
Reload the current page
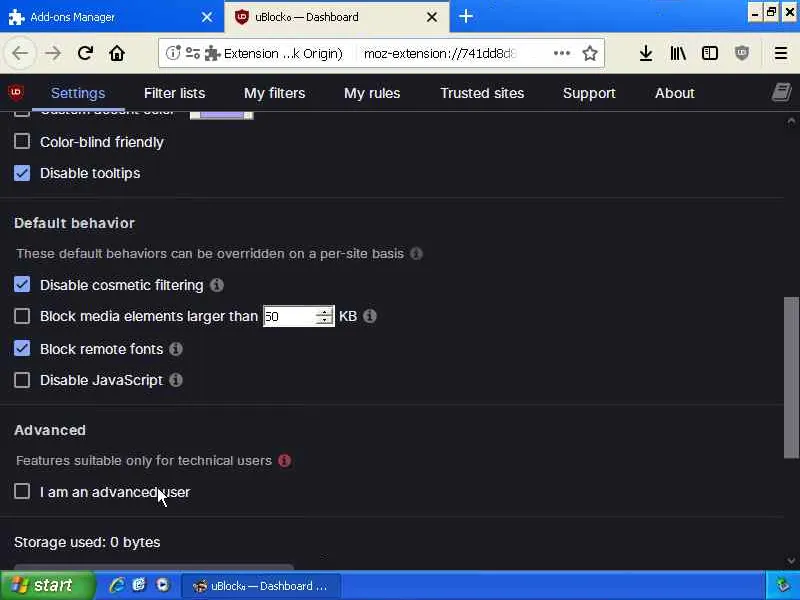pyautogui.click(x=85, y=53)
